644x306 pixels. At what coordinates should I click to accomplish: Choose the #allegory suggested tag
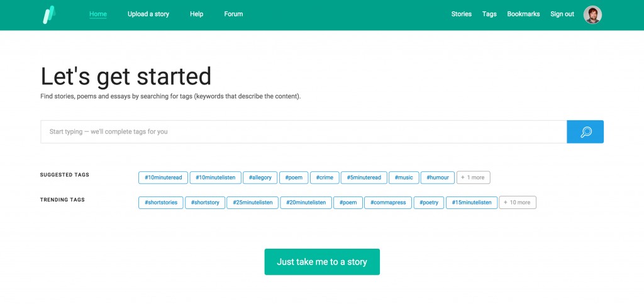click(x=260, y=178)
